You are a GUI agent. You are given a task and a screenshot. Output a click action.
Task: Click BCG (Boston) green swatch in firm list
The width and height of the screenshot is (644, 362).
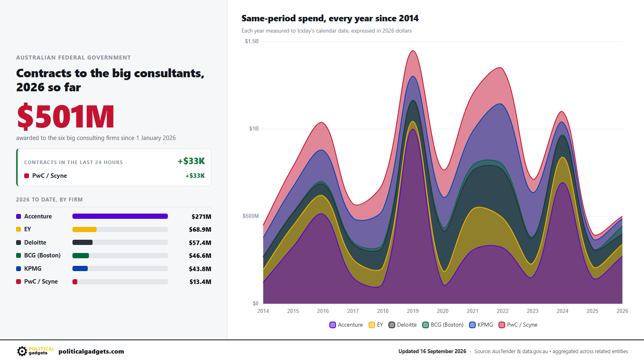point(19,255)
